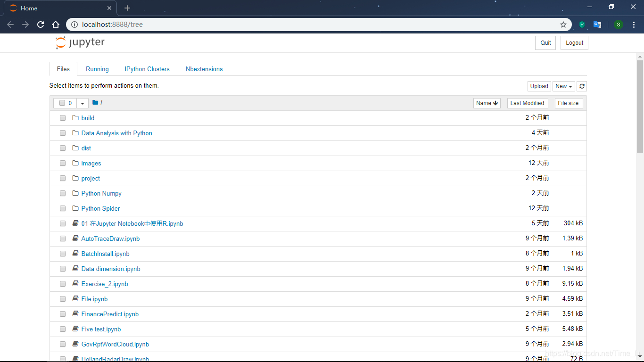Click the dist folder icon
The height and width of the screenshot is (362, 644).
[x=75, y=148]
